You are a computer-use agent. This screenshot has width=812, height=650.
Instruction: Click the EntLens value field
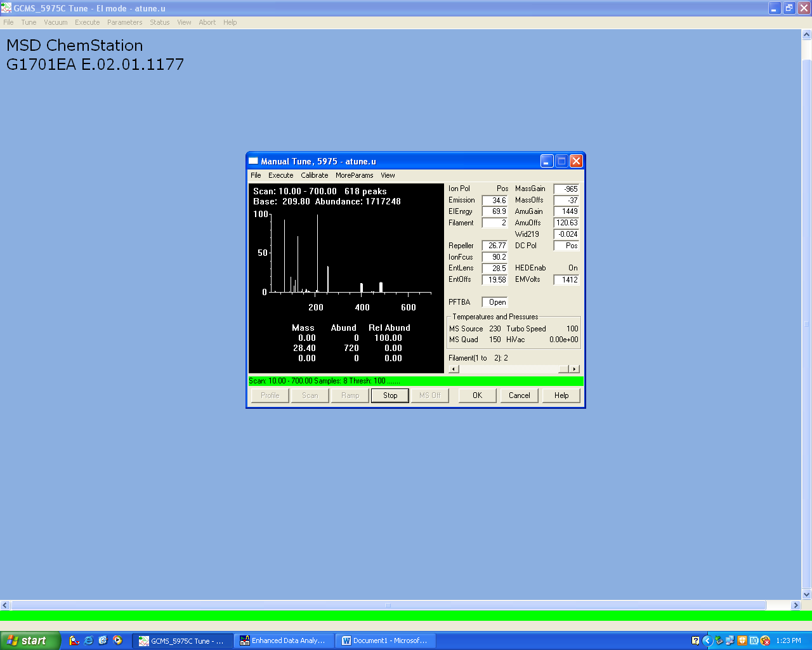tap(495, 269)
